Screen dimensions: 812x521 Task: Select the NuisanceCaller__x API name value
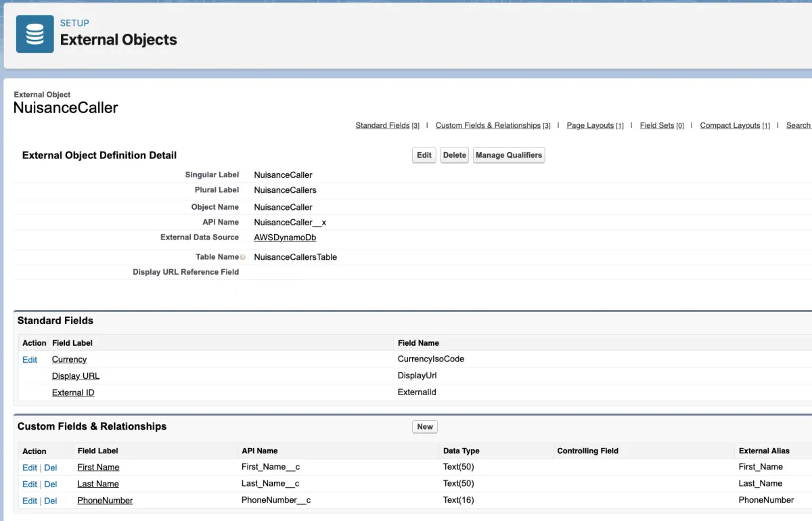(x=290, y=223)
